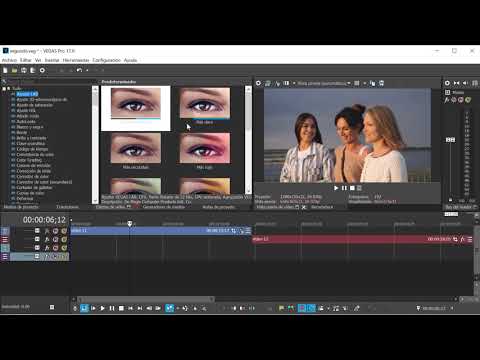
Task: Select Clave cromática effect
Action: click(31, 144)
